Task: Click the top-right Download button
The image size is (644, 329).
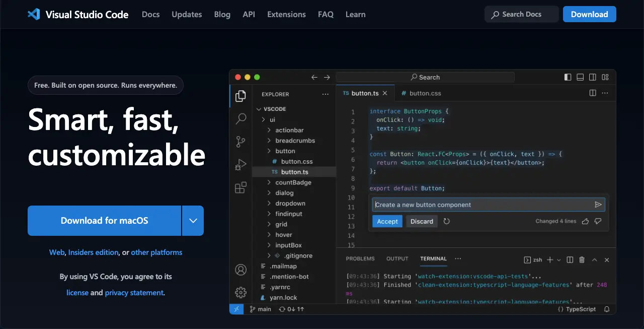Action: (590, 14)
